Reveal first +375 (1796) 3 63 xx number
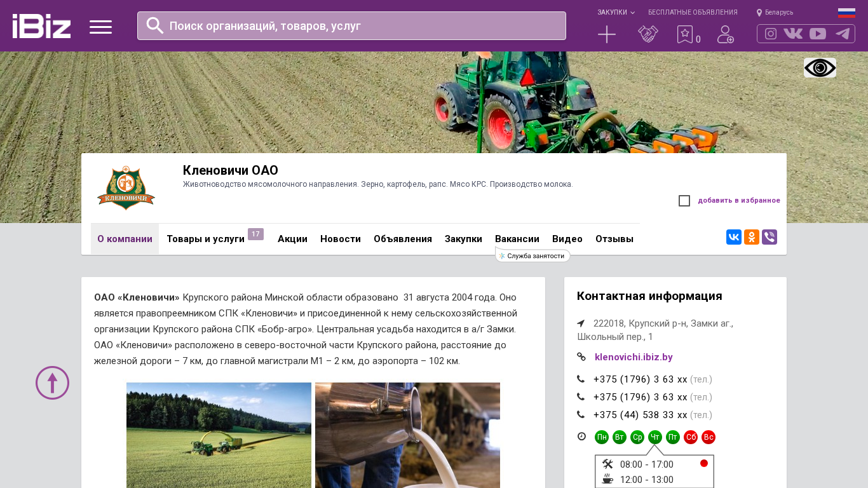868x488 pixels. click(641, 379)
